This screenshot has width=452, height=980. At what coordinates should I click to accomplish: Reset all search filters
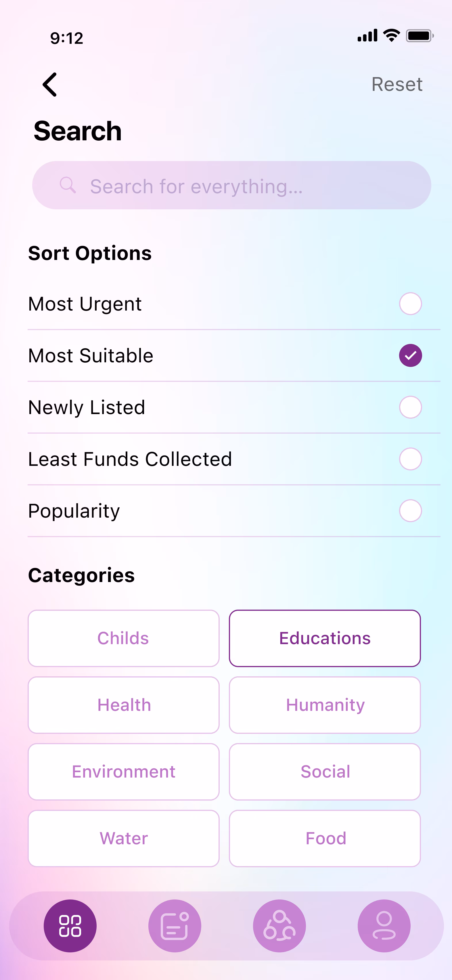point(397,84)
